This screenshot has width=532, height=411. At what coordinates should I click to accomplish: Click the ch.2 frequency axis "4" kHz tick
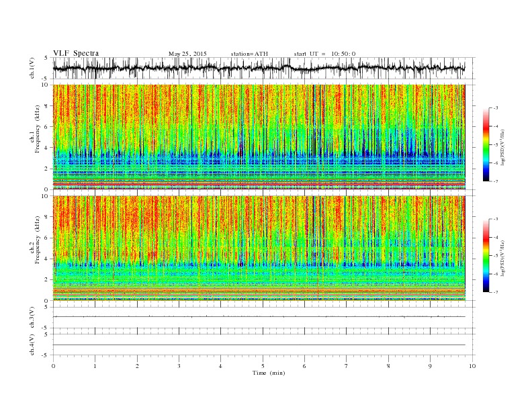(47, 259)
